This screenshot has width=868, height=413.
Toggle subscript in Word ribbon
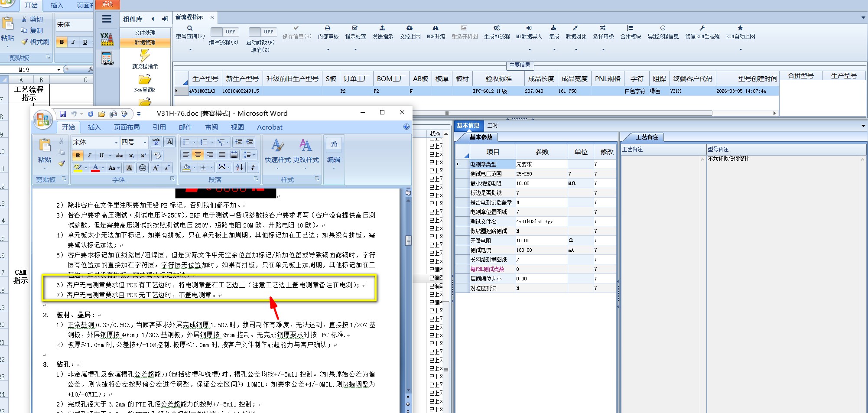tap(131, 156)
